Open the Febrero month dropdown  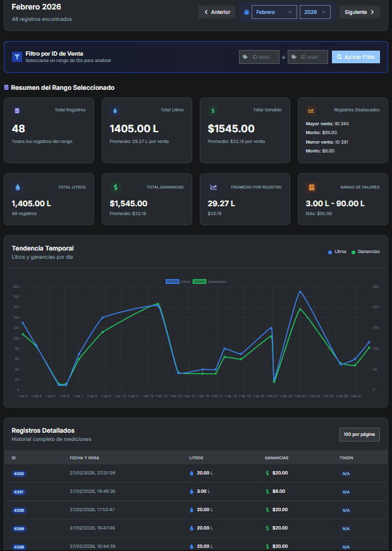(274, 12)
